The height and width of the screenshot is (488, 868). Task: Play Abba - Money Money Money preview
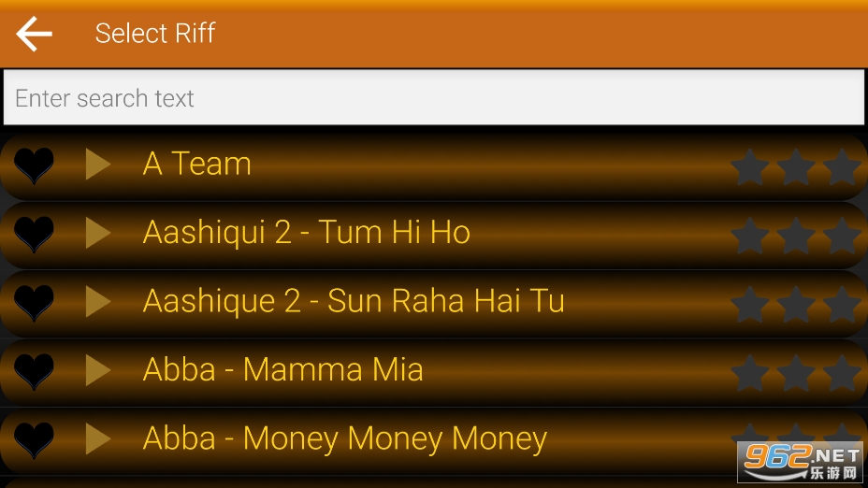tap(98, 439)
